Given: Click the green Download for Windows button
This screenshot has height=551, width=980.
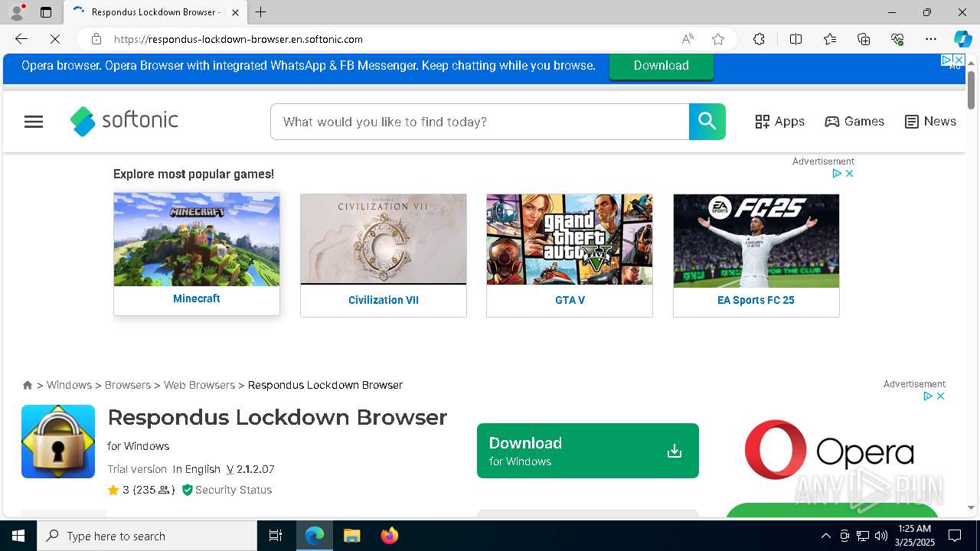Looking at the screenshot, I should tap(587, 451).
